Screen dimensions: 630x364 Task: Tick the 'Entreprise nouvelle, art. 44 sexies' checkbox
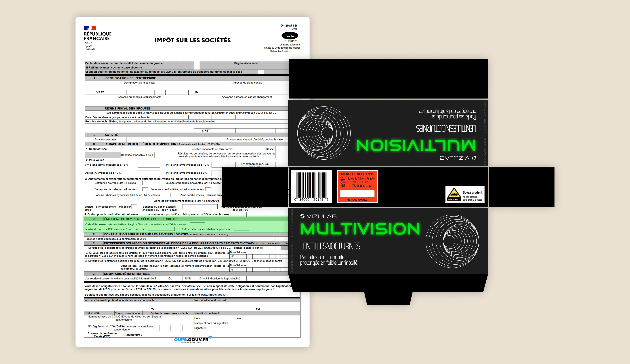tap(145, 183)
